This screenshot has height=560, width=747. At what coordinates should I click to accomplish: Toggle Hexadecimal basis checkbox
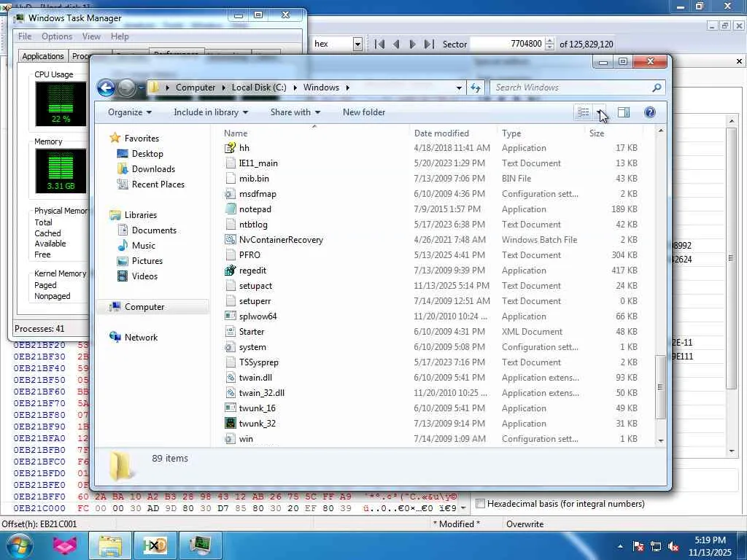pos(480,503)
